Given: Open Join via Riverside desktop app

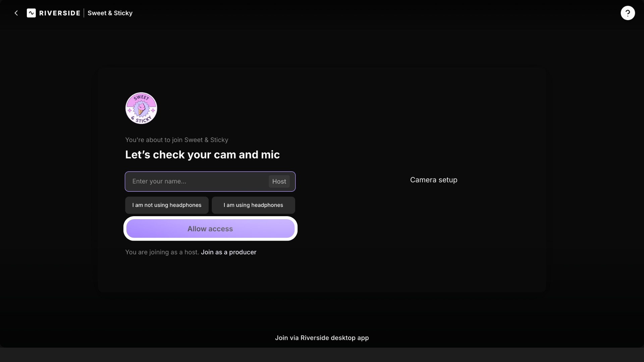Looking at the screenshot, I should (322, 338).
